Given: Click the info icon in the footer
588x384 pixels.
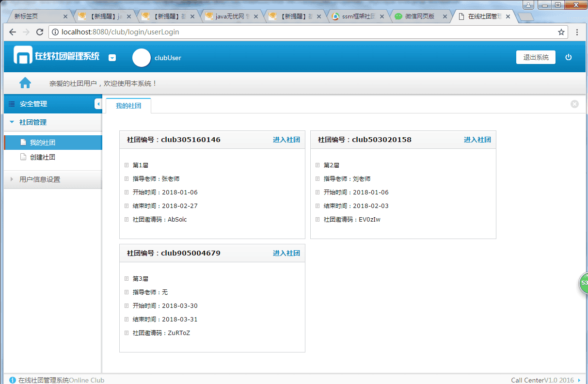Looking at the screenshot, I should 13,380.
